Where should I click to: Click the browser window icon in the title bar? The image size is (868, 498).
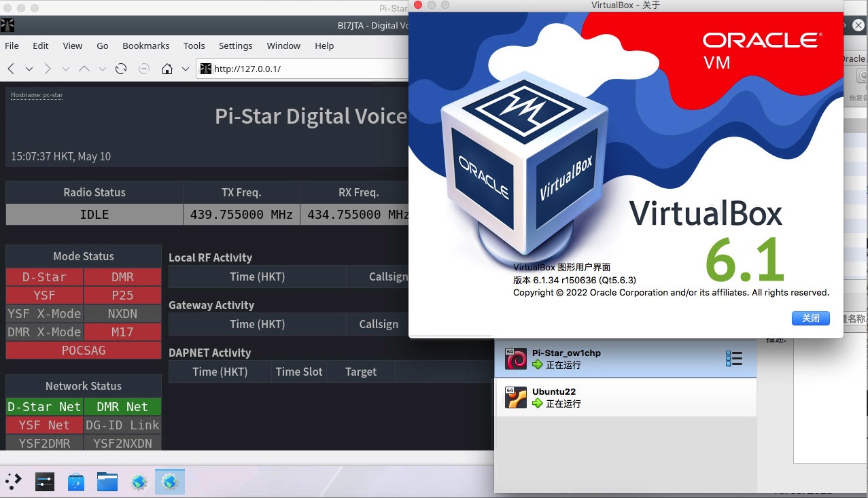point(7,26)
